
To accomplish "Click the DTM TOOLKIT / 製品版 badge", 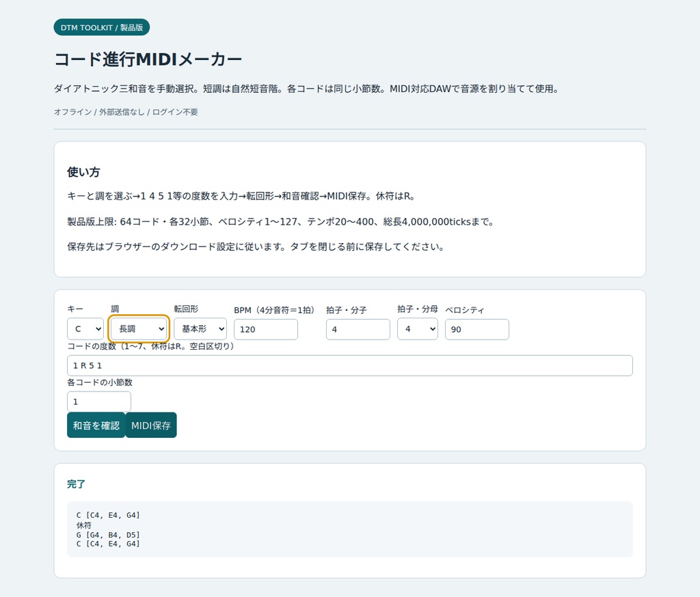I will [x=102, y=27].
